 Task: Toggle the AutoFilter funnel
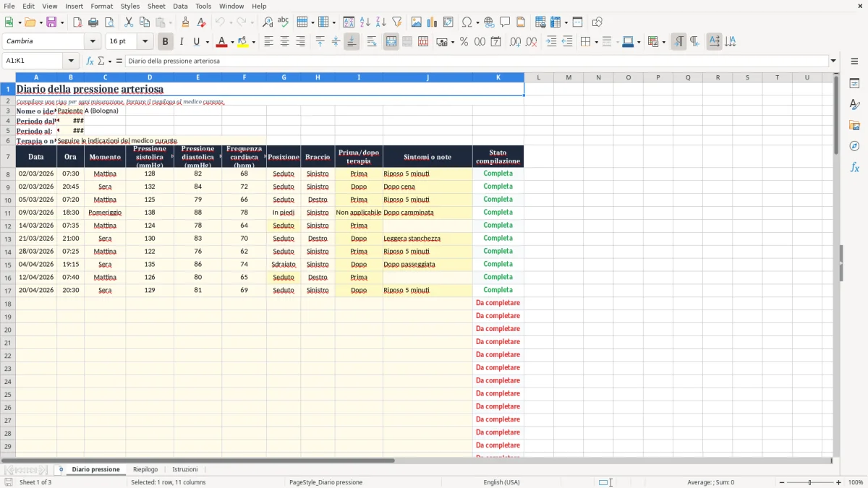[x=397, y=22]
